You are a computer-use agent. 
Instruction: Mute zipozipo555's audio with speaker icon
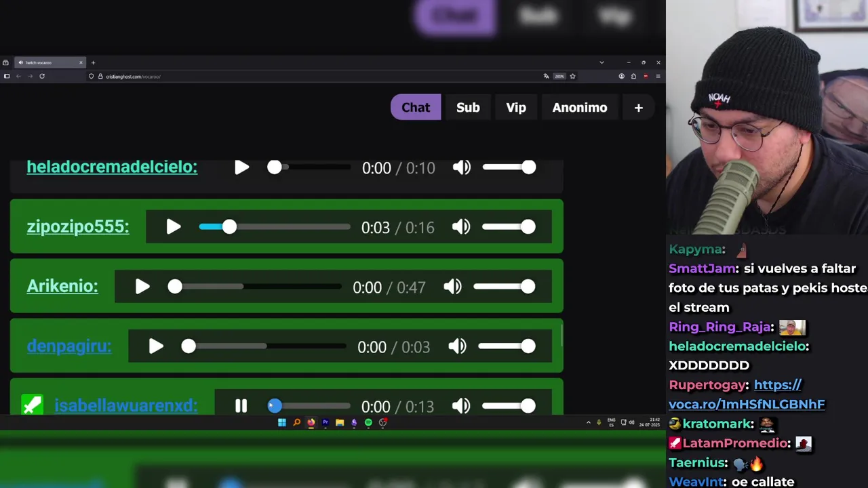point(461,227)
